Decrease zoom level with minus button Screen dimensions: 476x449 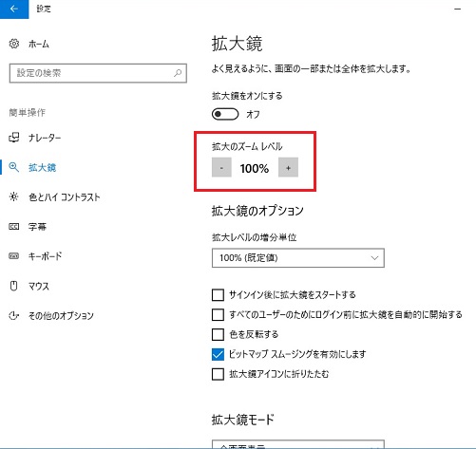click(221, 167)
